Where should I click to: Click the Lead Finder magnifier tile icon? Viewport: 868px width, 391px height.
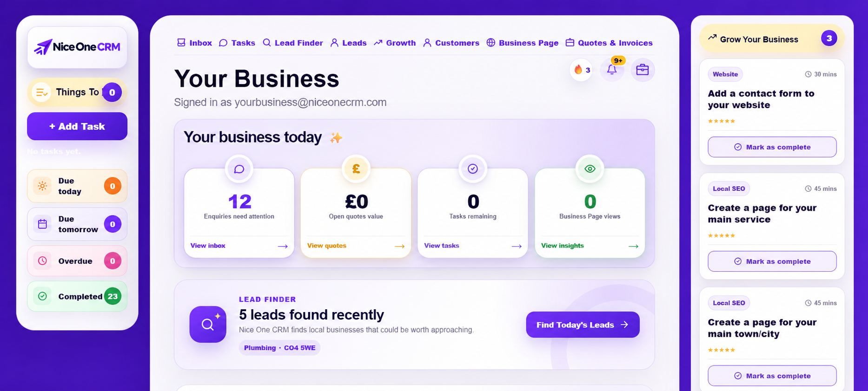coord(208,324)
